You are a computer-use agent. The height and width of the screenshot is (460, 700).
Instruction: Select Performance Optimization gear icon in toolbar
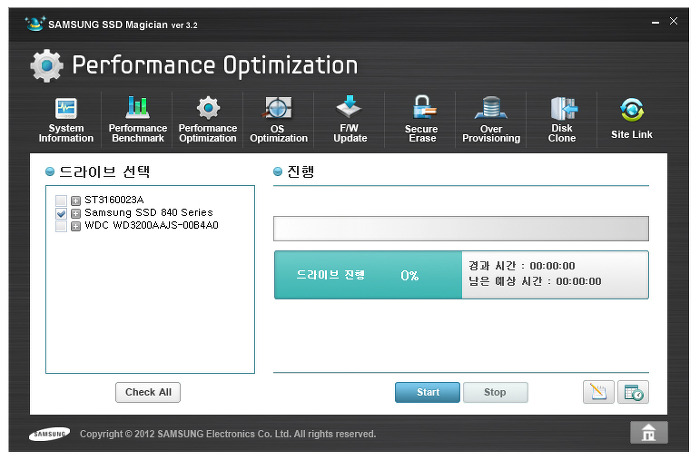coord(208,108)
